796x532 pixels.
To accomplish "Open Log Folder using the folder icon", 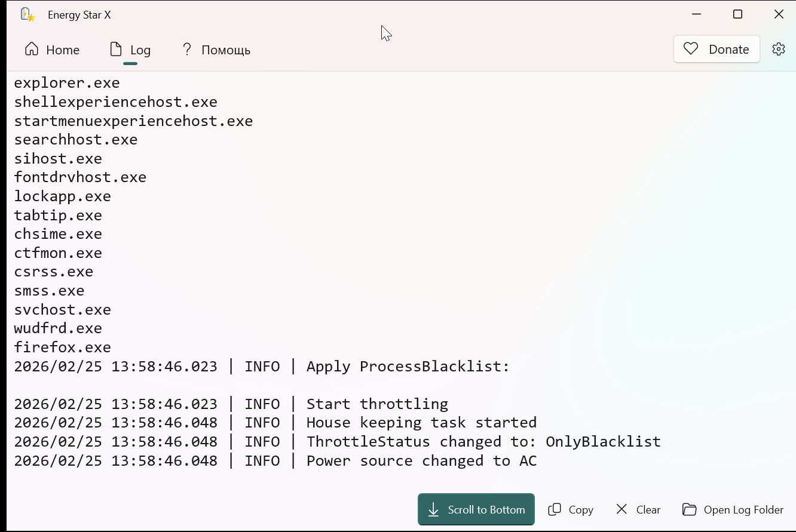I will tap(690, 509).
